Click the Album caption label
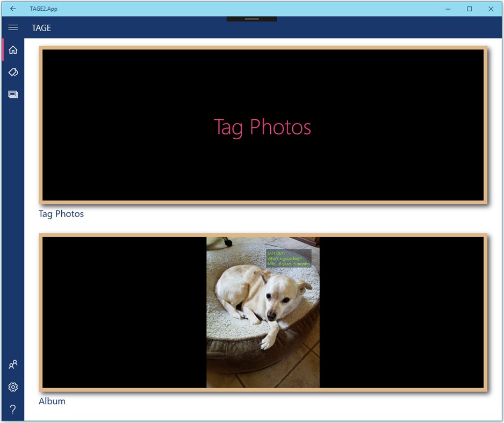This screenshot has width=504, height=423. pyautogui.click(x=52, y=401)
